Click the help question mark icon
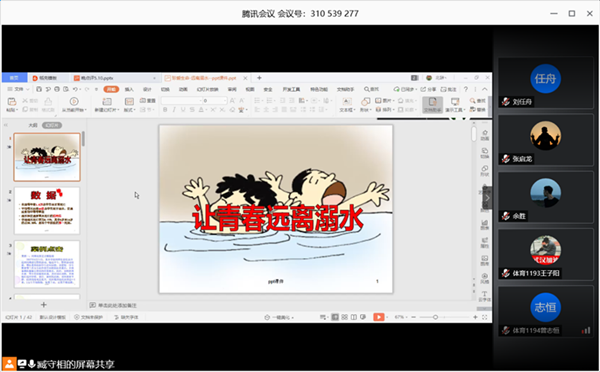Viewport: 600px width, 372px height. point(466,89)
